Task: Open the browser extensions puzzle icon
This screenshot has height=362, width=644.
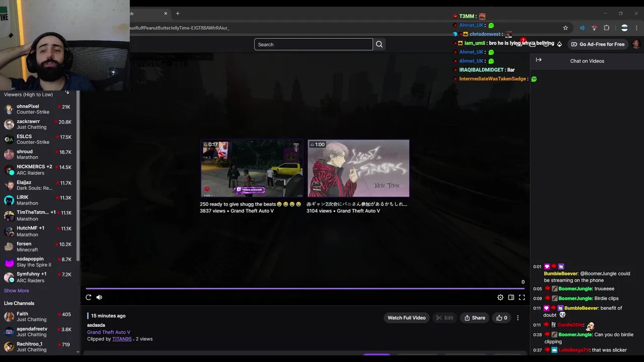Action: click(x=606, y=28)
